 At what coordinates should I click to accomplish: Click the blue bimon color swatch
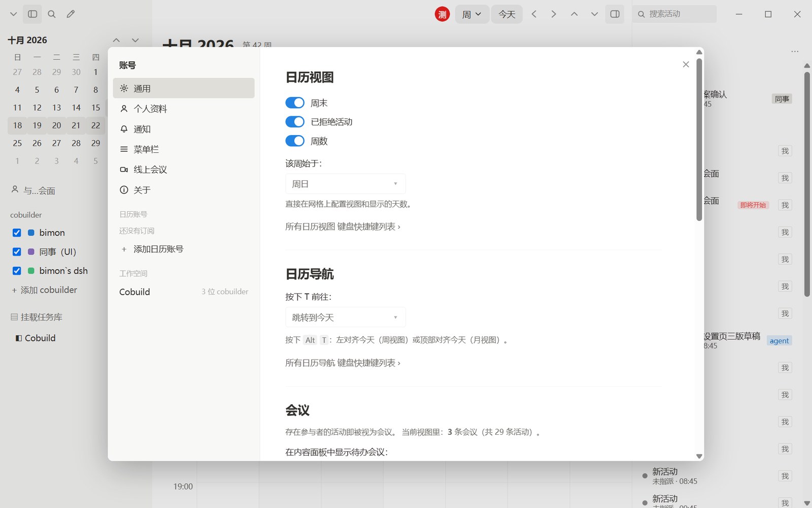[31, 233]
